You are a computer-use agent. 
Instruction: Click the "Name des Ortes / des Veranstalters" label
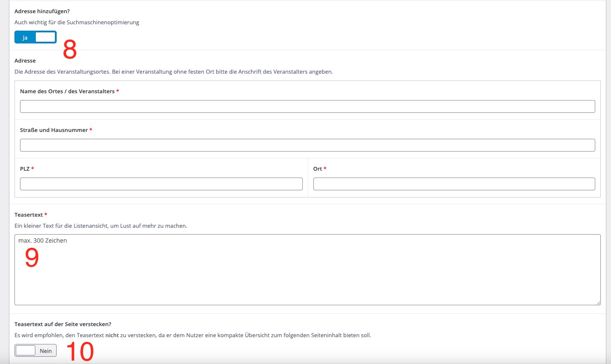(67, 92)
